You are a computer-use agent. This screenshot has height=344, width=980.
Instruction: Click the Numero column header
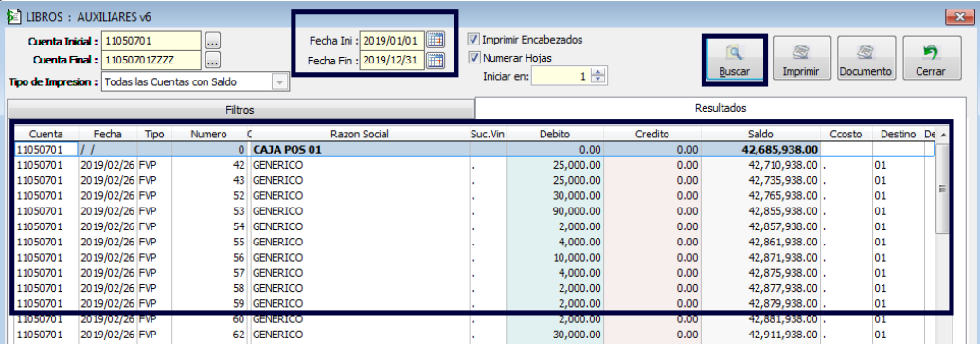(x=208, y=134)
